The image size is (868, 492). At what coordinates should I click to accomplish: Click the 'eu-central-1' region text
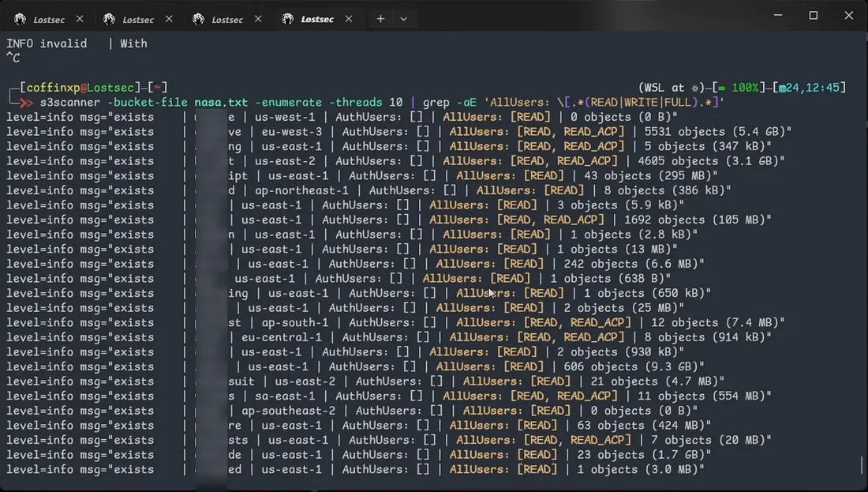point(282,337)
